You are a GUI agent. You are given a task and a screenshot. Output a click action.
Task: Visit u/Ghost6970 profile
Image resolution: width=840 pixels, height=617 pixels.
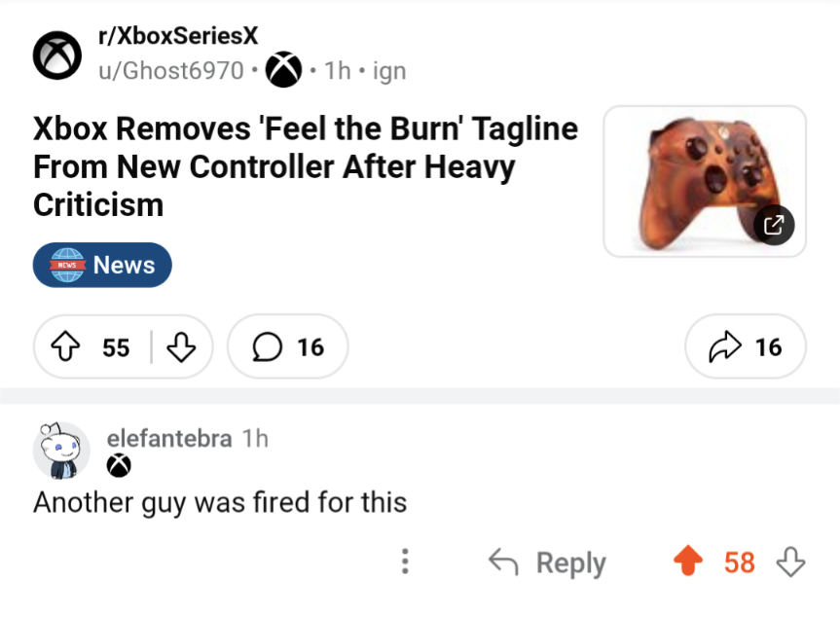pos(170,71)
